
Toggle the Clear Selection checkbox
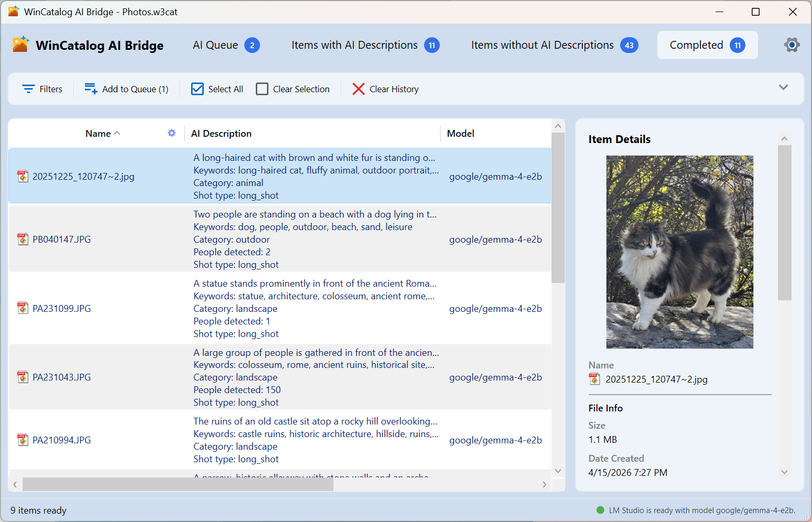click(x=262, y=89)
